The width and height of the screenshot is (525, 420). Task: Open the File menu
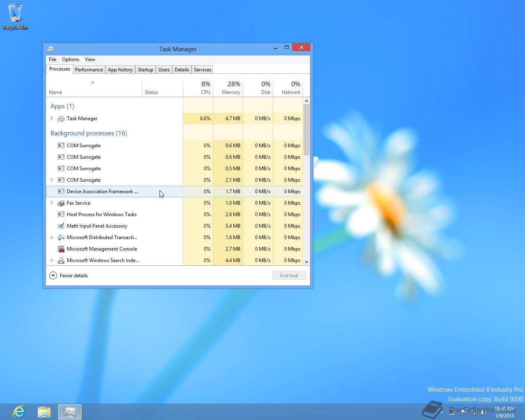(52, 59)
